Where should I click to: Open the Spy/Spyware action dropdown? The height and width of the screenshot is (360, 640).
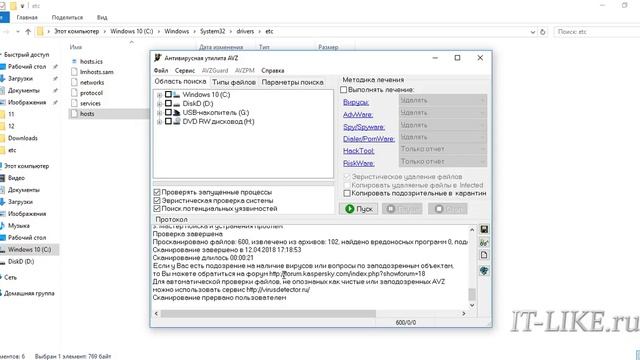point(443,125)
